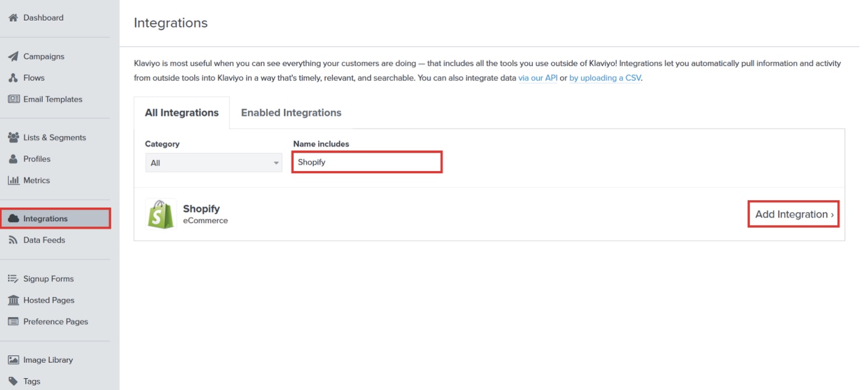Click the Campaigns paper plane icon
Screen dimensions: 868x390
(x=13, y=56)
